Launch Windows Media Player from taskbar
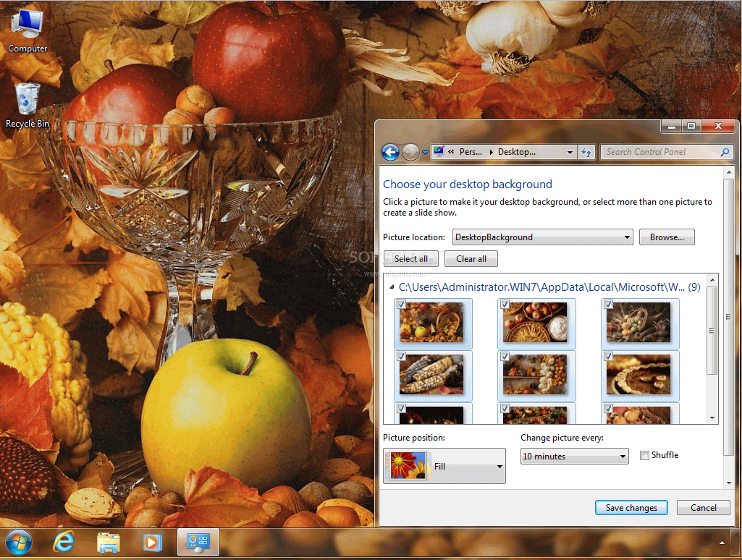 click(152, 542)
